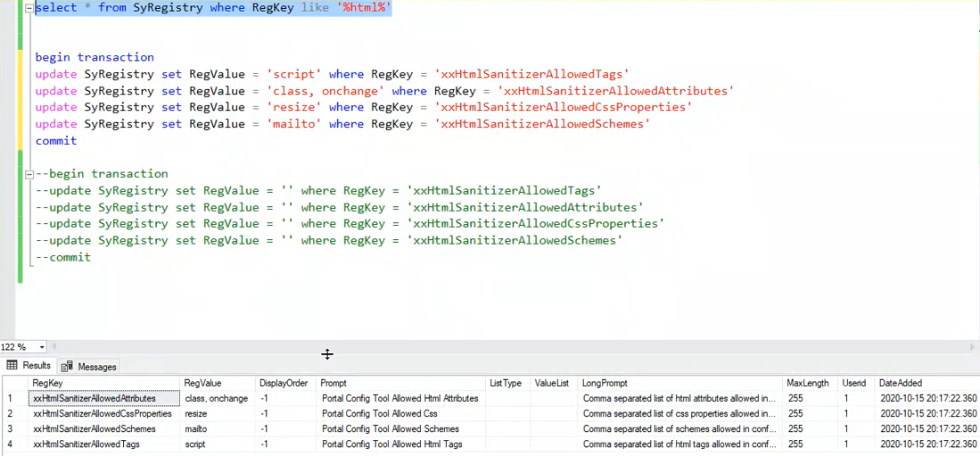The height and width of the screenshot is (456, 980).
Task: Click the xxHtmlSanitizerAllowedTags cell in results
Action: (103, 444)
